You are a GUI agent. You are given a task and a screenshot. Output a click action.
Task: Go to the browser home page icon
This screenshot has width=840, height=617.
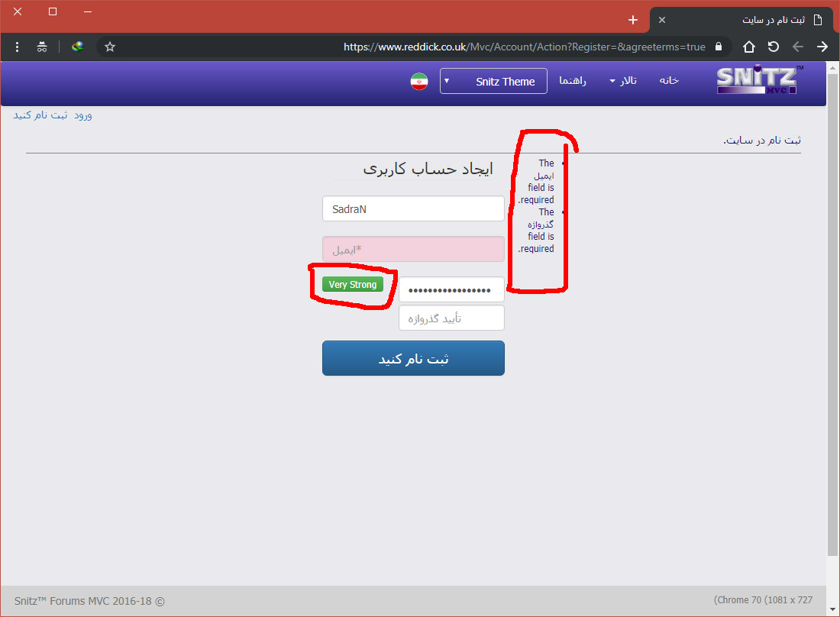[749, 47]
